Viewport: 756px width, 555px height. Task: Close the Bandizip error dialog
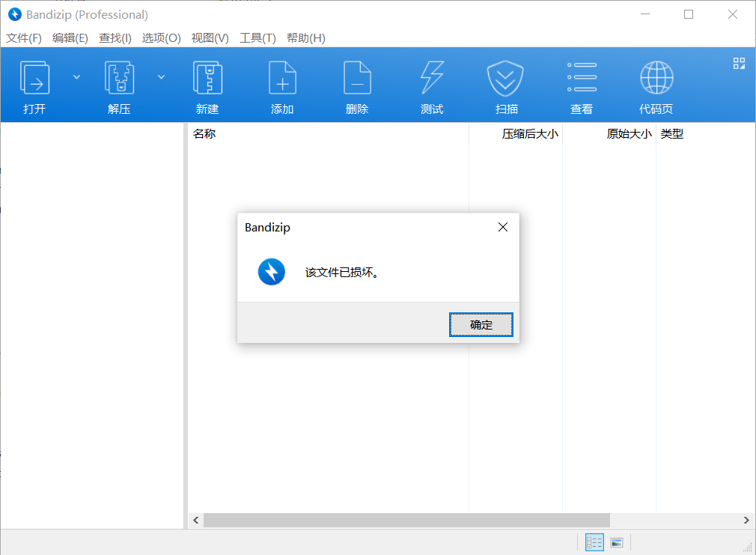click(503, 227)
